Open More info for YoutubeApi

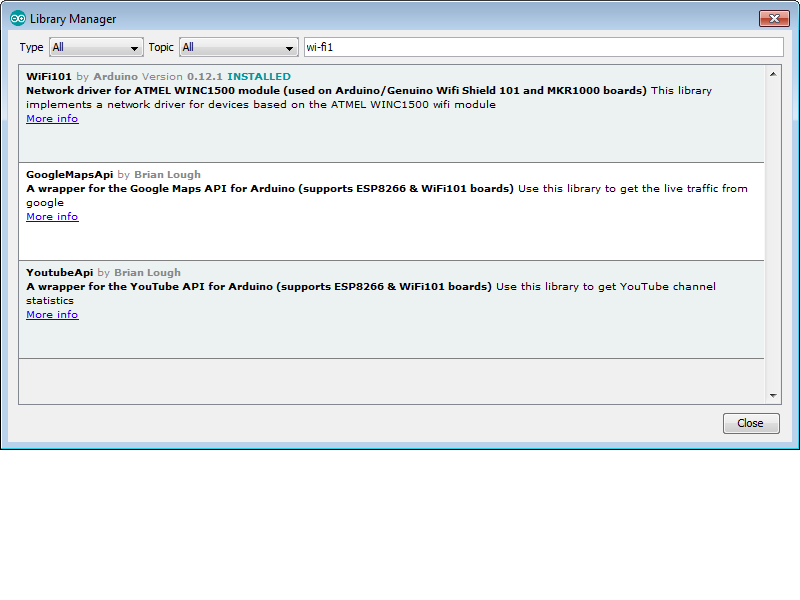51,314
